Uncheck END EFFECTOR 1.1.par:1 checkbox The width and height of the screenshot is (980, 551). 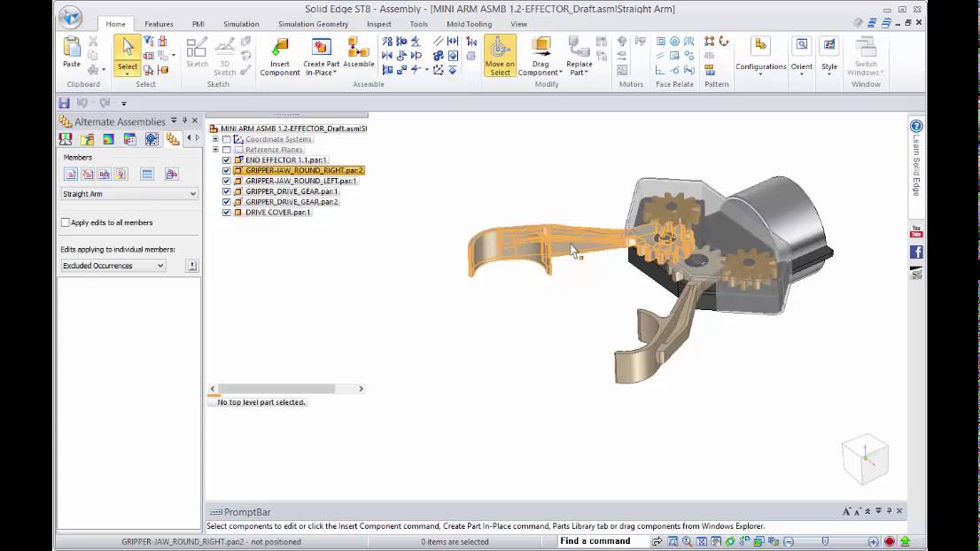(x=226, y=160)
